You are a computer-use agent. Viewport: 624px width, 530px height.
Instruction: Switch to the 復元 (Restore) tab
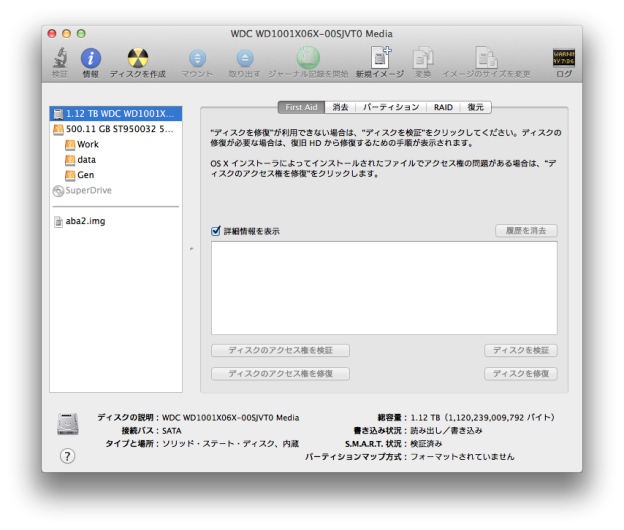pyautogui.click(x=475, y=107)
